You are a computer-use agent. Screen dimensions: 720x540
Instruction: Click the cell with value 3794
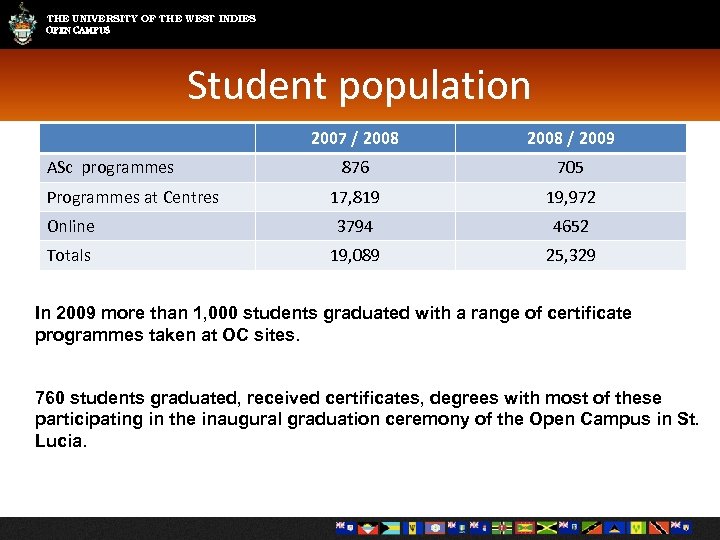pyautogui.click(x=355, y=226)
